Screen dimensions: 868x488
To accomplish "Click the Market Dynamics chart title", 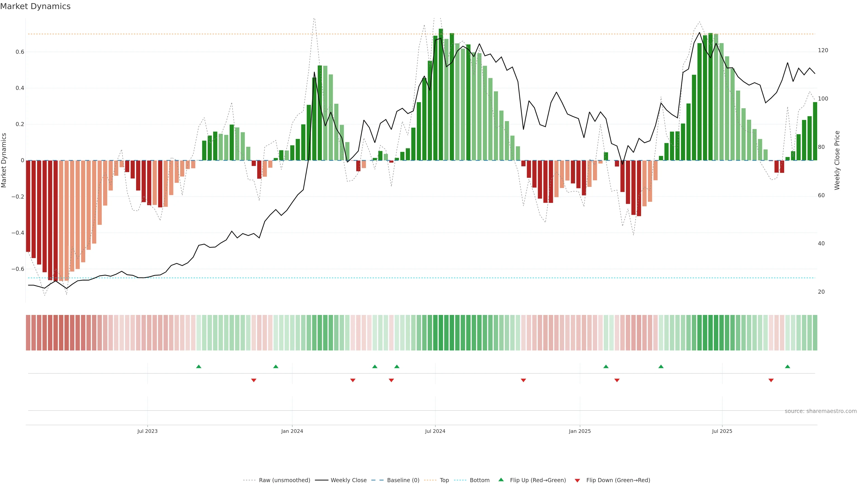I will pos(35,6).
